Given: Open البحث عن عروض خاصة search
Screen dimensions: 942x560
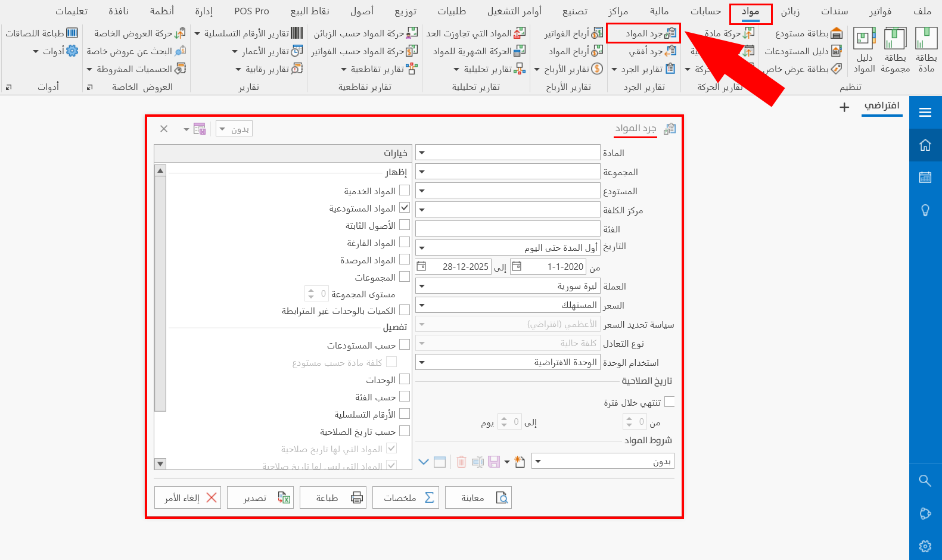Looking at the screenshot, I should pos(136,51).
